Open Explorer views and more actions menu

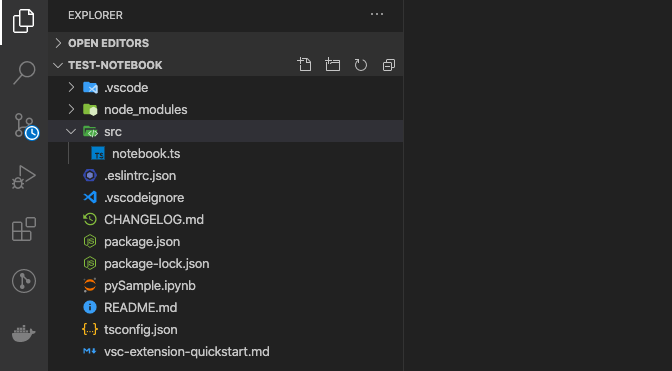pyautogui.click(x=377, y=14)
